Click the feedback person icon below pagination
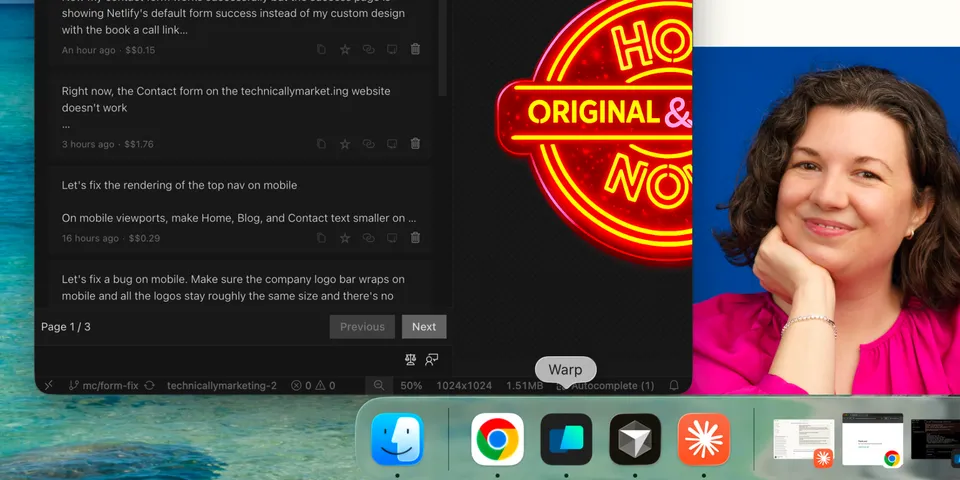Image resolution: width=960 pixels, height=480 pixels. tap(432, 360)
